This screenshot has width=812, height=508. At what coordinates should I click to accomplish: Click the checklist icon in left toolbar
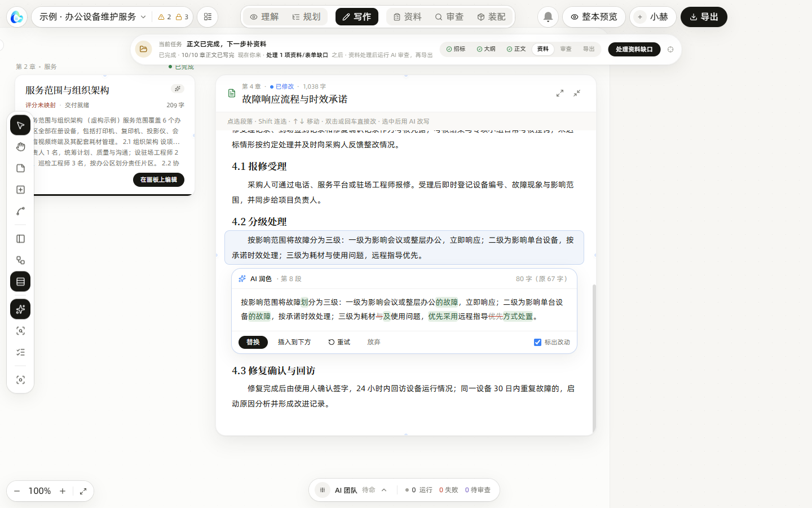(x=20, y=352)
